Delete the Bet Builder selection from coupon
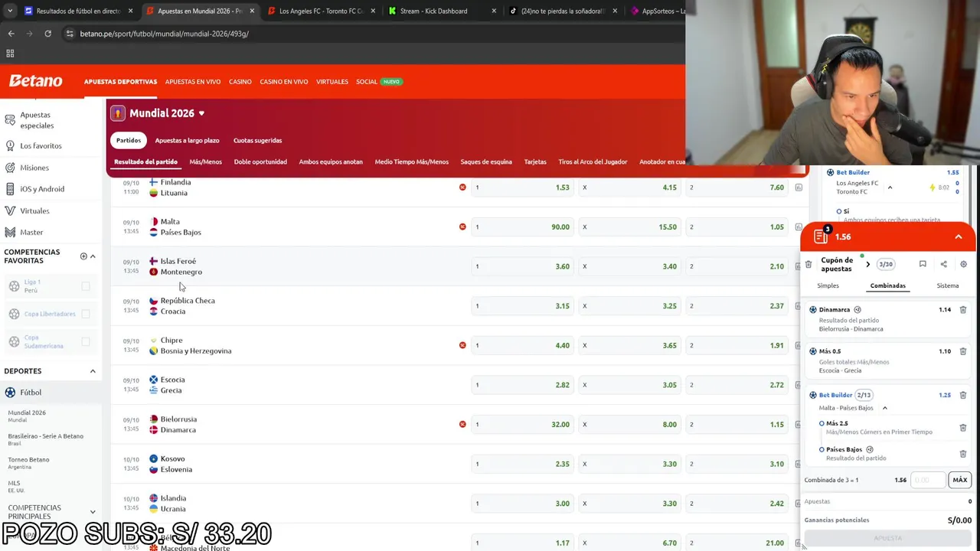The width and height of the screenshot is (980, 551). 963,395
